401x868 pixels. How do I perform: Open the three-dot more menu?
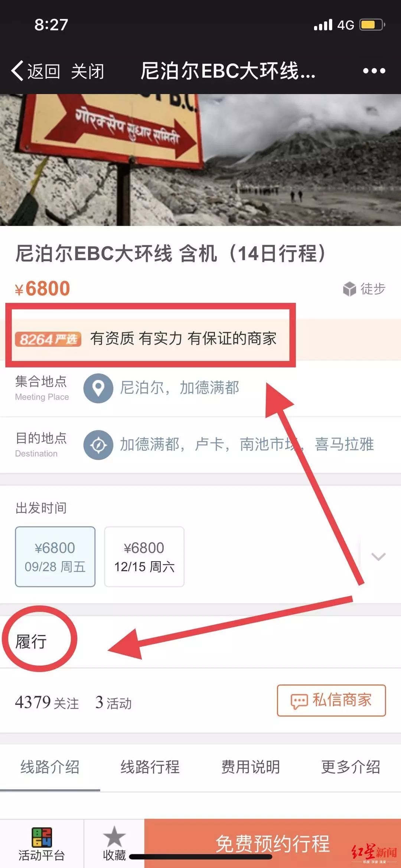pos(374,71)
